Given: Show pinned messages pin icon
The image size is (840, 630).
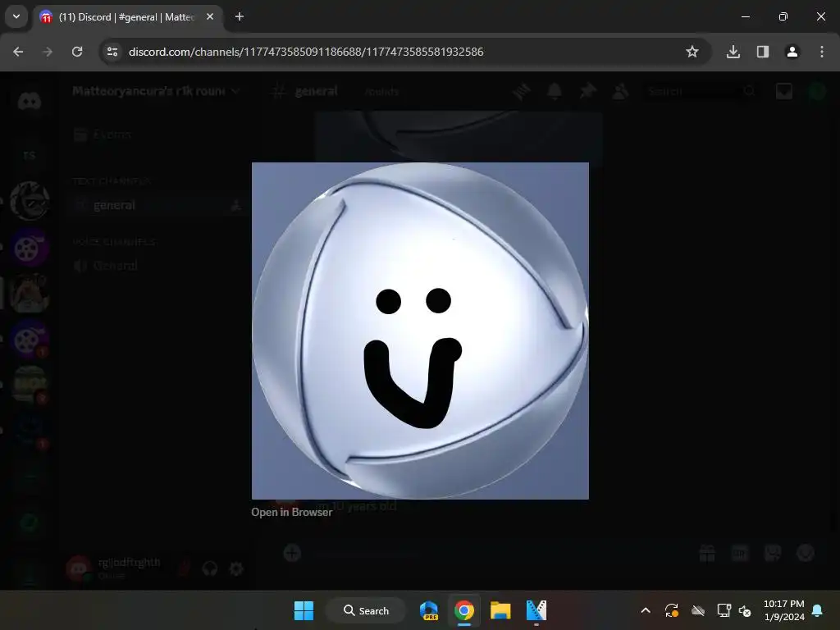Looking at the screenshot, I should coord(587,92).
